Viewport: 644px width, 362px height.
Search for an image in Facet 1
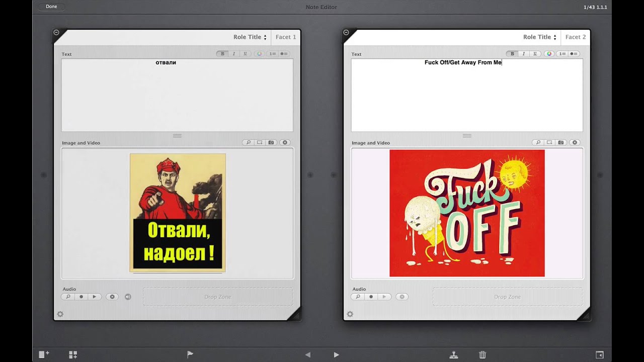[x=248, y=143]
